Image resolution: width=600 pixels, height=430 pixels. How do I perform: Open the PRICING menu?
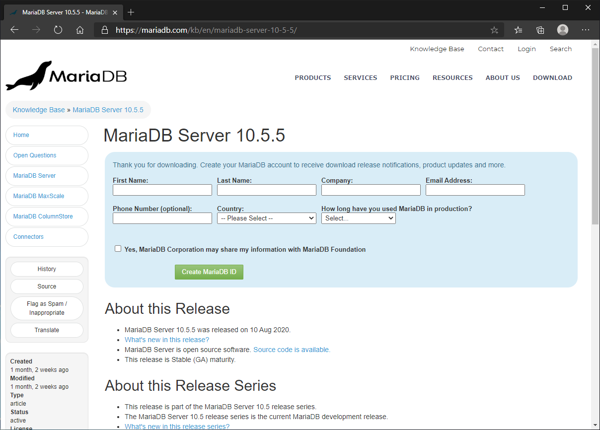tap(405, 78)
